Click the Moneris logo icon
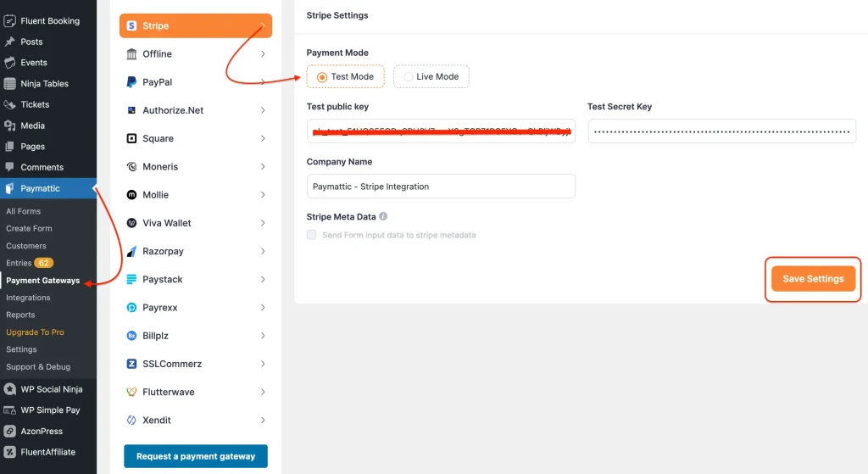Image resolution: width=868 pixels, height=474 pixels. pos(131,167)
